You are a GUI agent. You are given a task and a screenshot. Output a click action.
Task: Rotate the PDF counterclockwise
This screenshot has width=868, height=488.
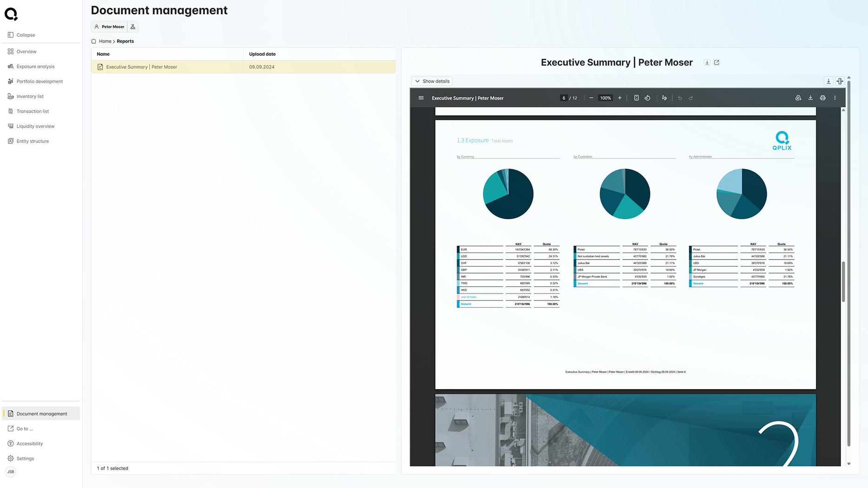point(647,98)
